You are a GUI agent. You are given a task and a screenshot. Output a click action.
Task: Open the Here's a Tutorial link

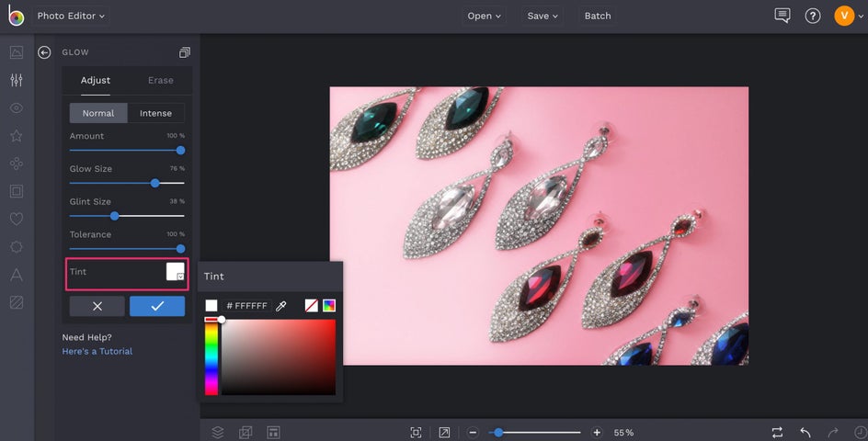coord(97,351)
